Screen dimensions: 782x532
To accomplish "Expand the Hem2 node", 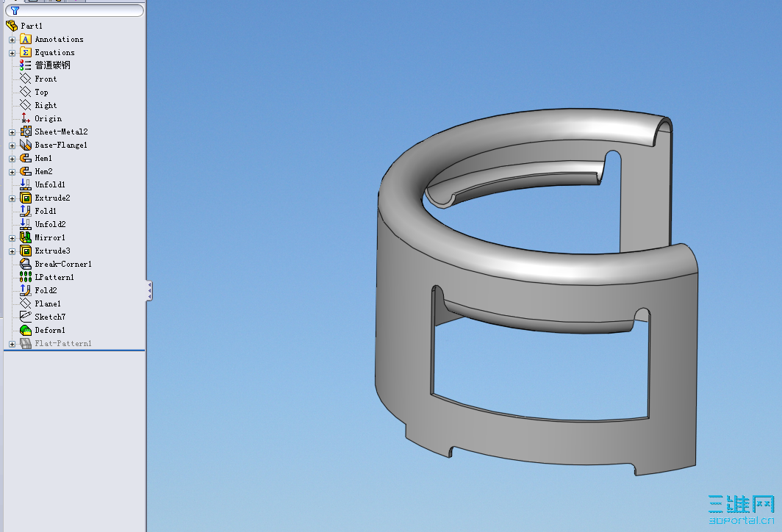I will (x=12, y=172).
